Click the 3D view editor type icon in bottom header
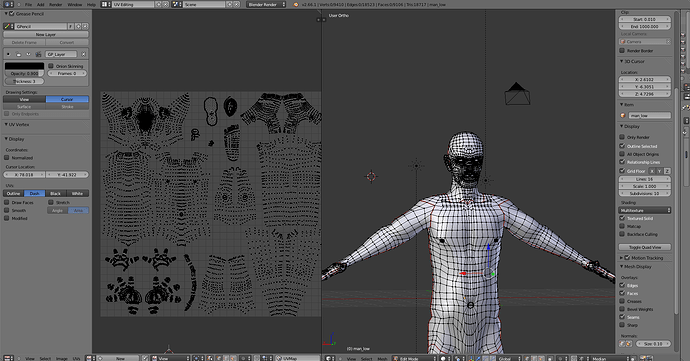 pos(329,358)
